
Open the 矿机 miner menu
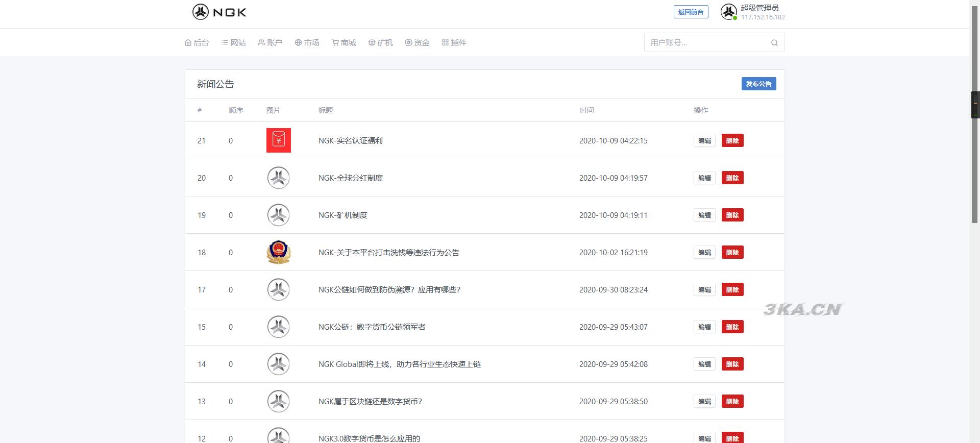(x=380, y=43)
